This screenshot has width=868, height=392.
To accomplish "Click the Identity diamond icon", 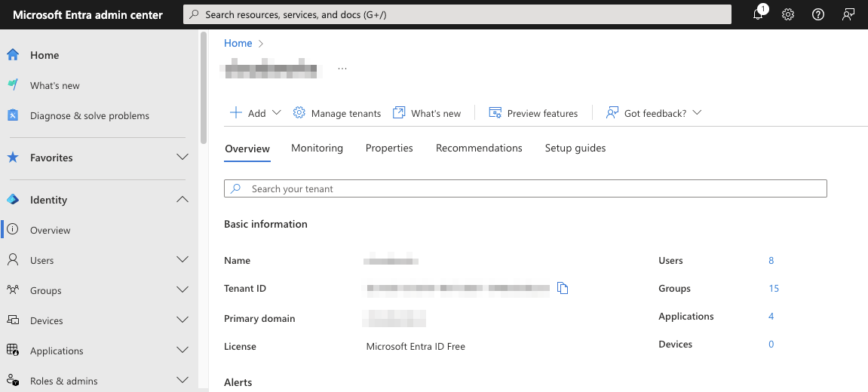I will [13, 199].
